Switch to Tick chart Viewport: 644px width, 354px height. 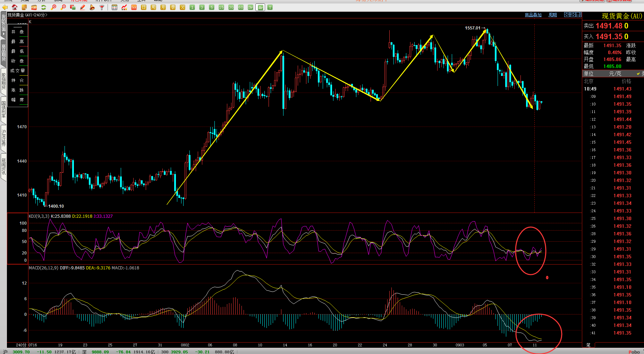tap(134, 7)
